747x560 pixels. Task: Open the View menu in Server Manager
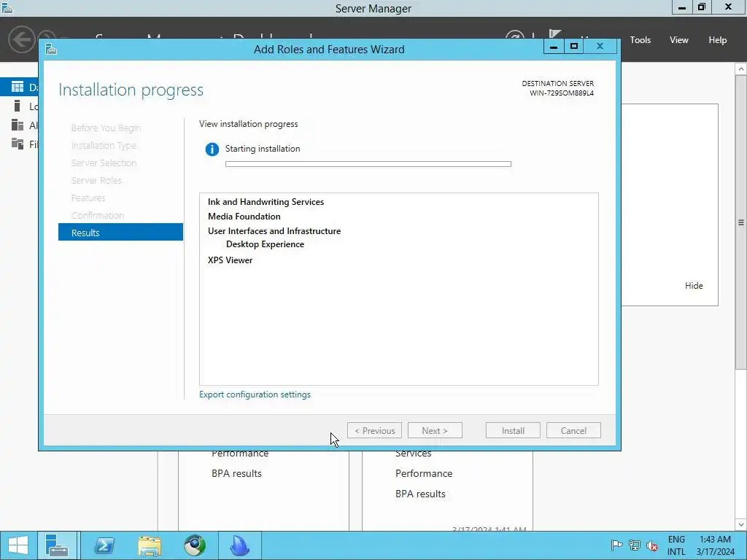point(679,40)
